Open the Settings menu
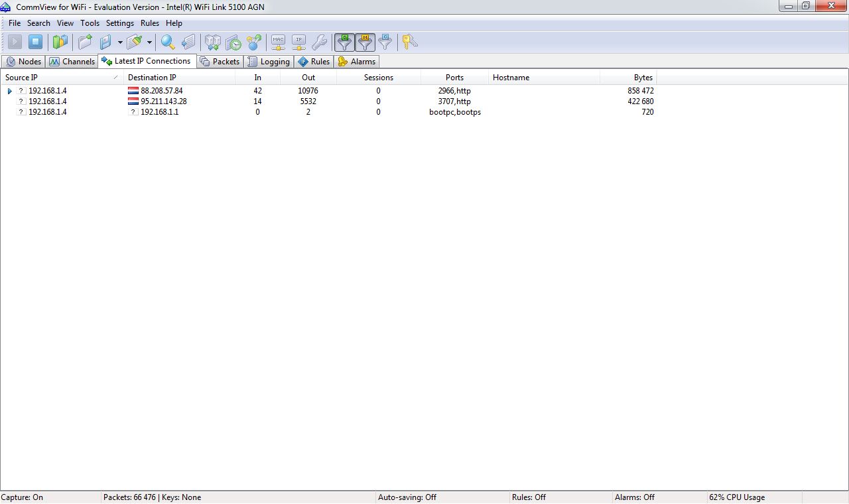This screenshot has height=504, width=849. [x=120, y=23]
